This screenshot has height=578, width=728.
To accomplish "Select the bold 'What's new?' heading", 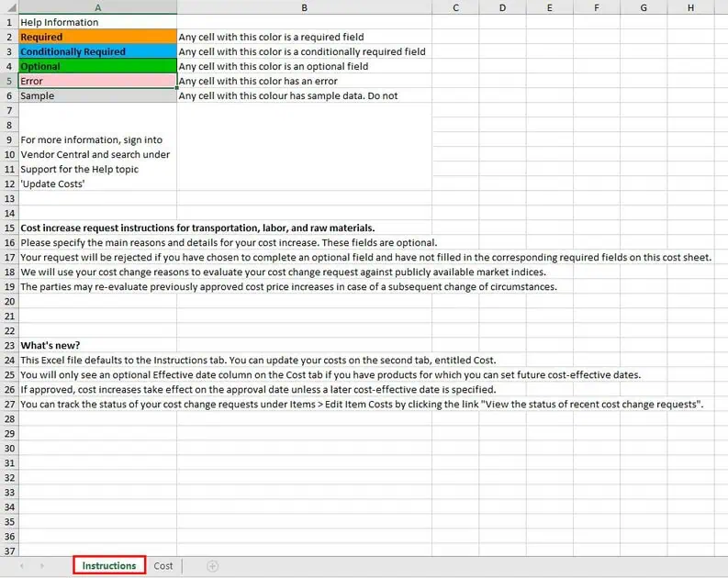I will coord(50,346).
